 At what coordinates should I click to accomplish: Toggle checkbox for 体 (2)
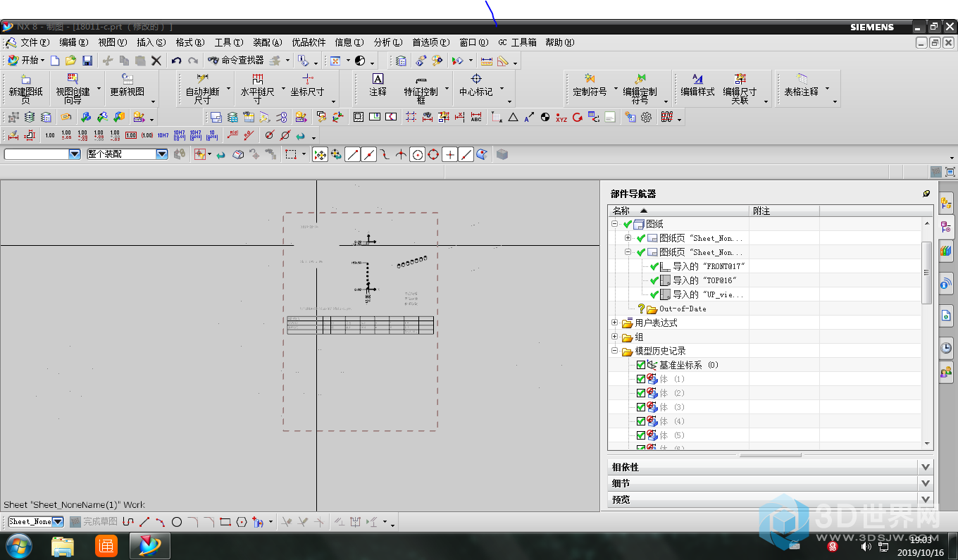(640, 393)
